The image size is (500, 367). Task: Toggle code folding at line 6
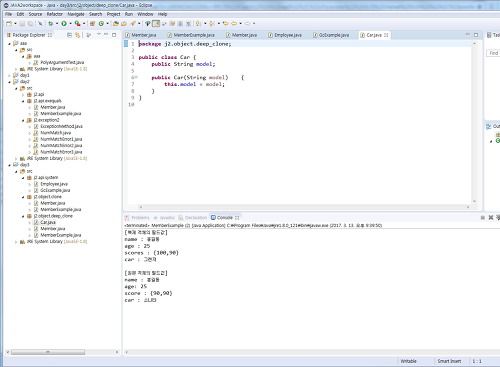[135, 77]
